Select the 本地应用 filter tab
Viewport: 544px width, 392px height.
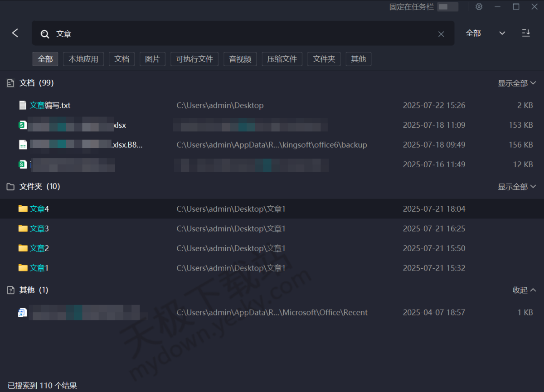pos(83,59)
